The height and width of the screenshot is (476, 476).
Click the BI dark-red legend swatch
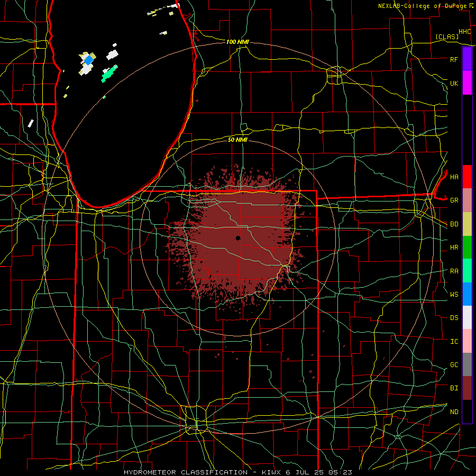click(x=467, y=388)
